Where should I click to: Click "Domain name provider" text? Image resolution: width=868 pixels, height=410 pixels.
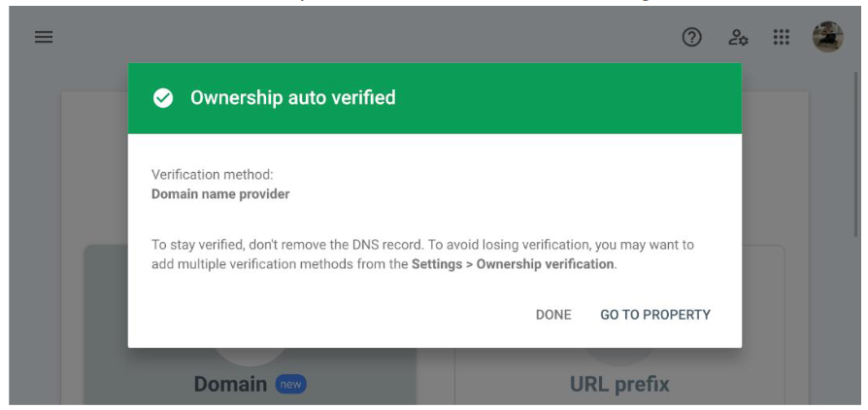tap(220, 194)
